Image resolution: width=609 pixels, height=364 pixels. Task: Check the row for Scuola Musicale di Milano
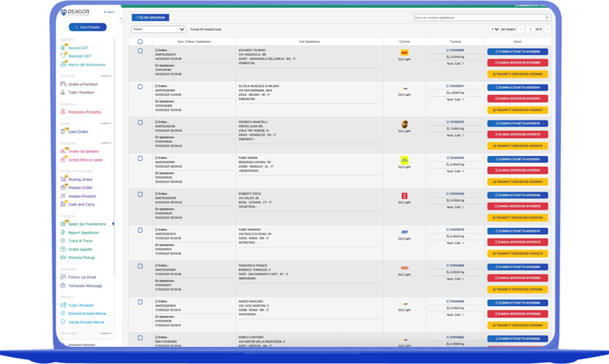[140, 87]
